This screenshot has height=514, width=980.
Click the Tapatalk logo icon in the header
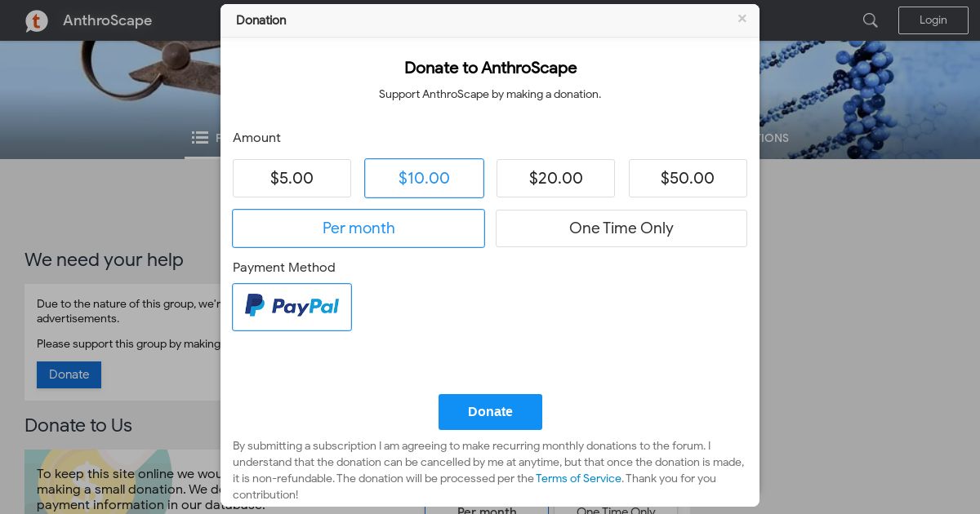pyautogui.click(x=37, y=20)
